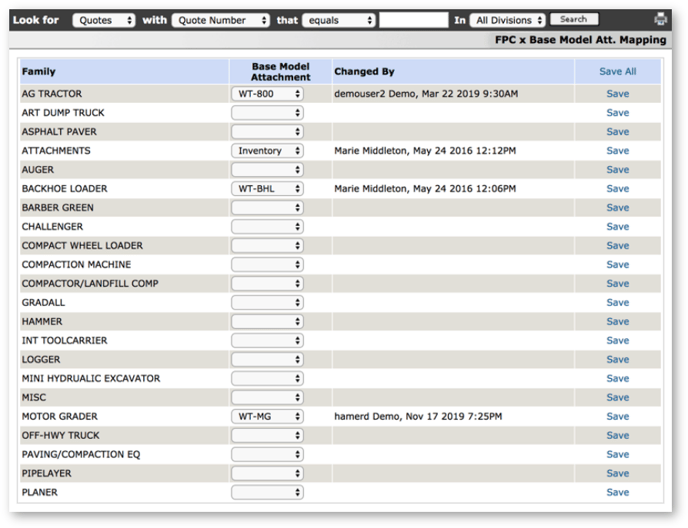Click the search text input field
This screenshot has height=528, width=688.
[x=414, y=20]
